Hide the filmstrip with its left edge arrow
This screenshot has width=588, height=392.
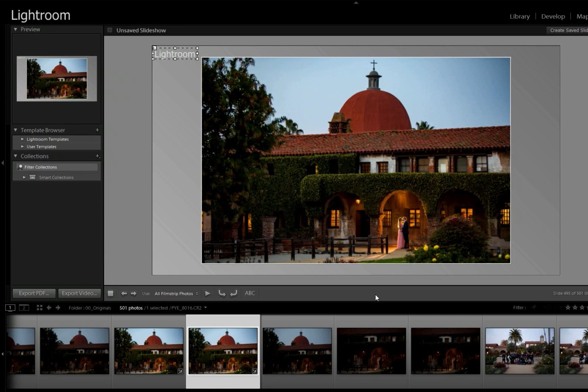3,354
